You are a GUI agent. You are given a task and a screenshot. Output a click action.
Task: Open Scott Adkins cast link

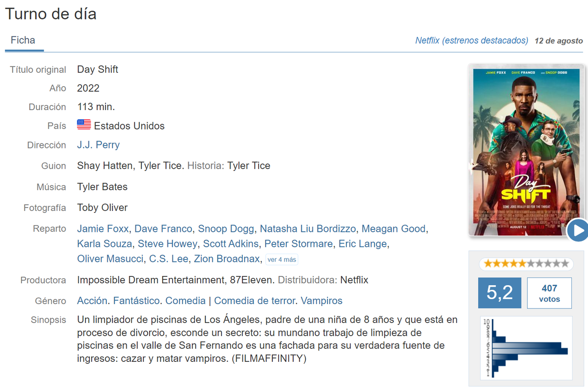pyautogui.click(x=231, y=243)
